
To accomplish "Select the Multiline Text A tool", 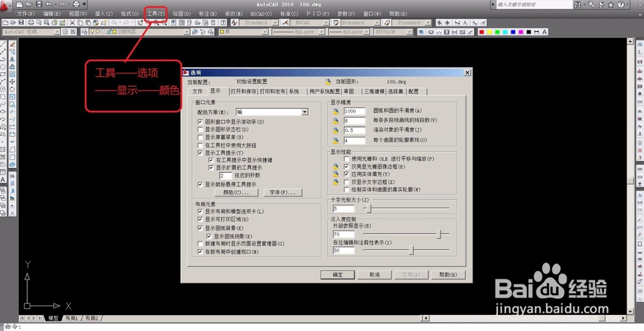I will [3, 180].
